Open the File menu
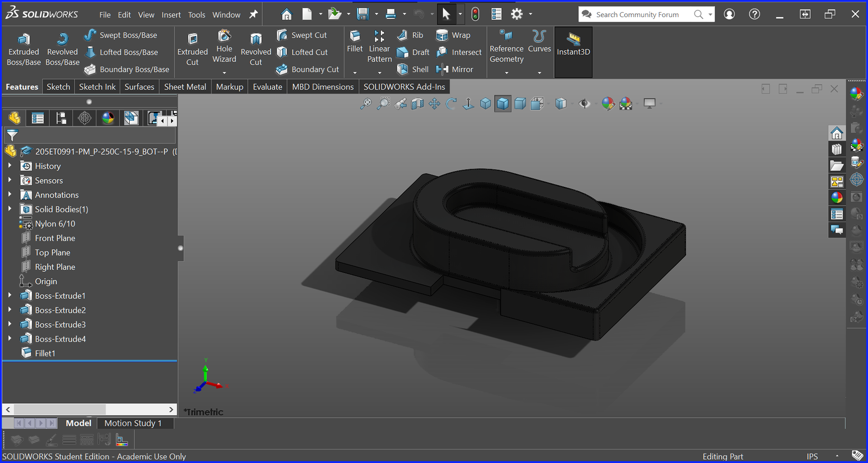868x463 pixels. pos(105,15)
